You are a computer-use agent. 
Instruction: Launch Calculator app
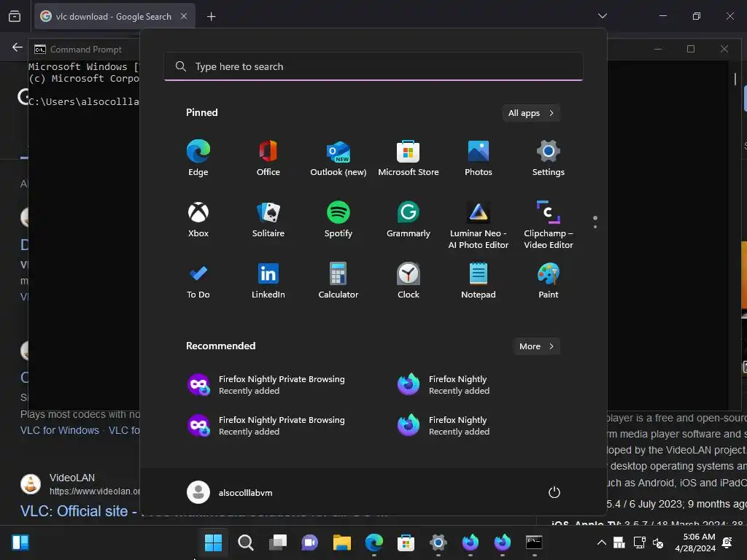point(338,281)
